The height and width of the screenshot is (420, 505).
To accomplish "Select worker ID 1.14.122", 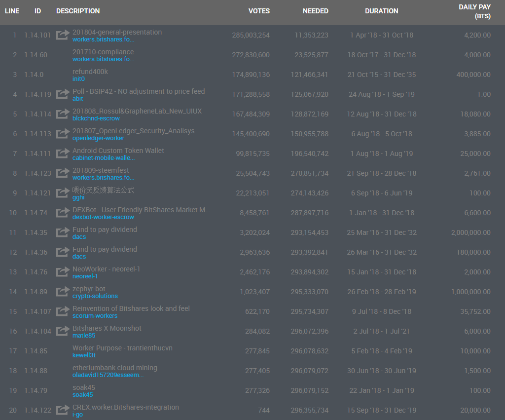I will point(37,410).
